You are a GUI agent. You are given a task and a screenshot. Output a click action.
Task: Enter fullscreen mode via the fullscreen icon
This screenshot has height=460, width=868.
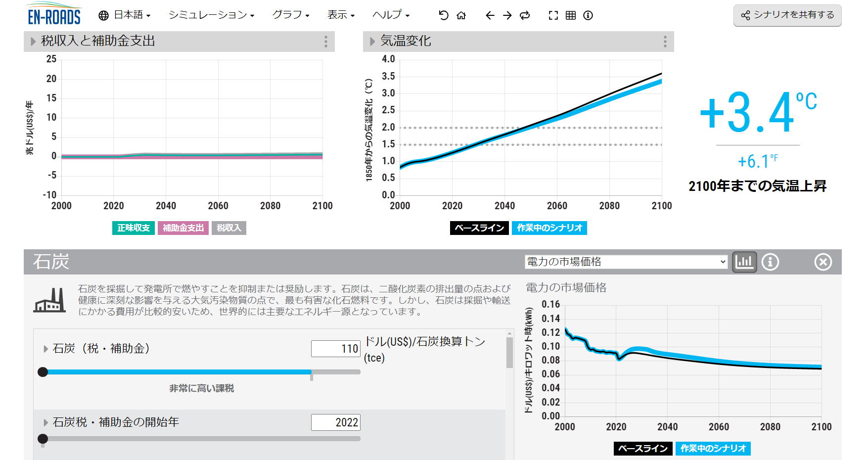tap(552, 15)
